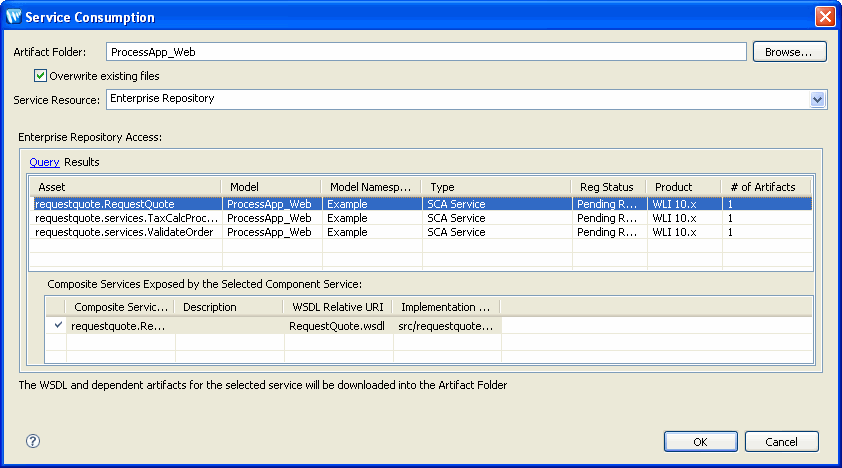
Task: Toggle checkmark for requestquote.Re... composite service
Action: click(58, 325)
